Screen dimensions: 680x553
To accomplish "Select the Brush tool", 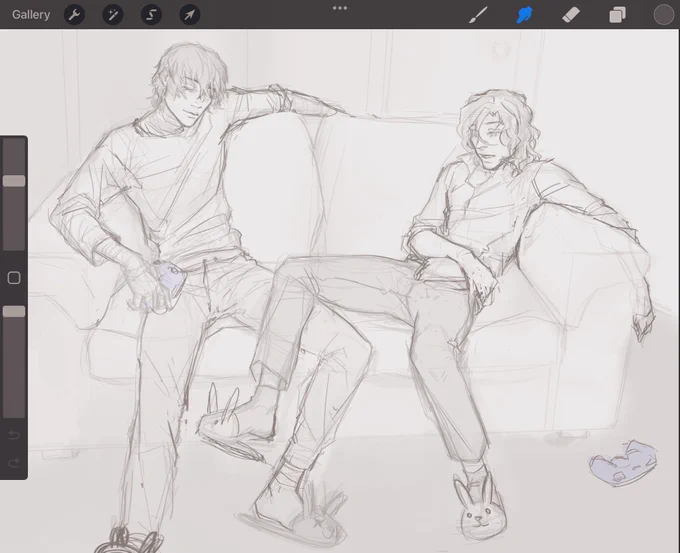I will coord(478,15).
